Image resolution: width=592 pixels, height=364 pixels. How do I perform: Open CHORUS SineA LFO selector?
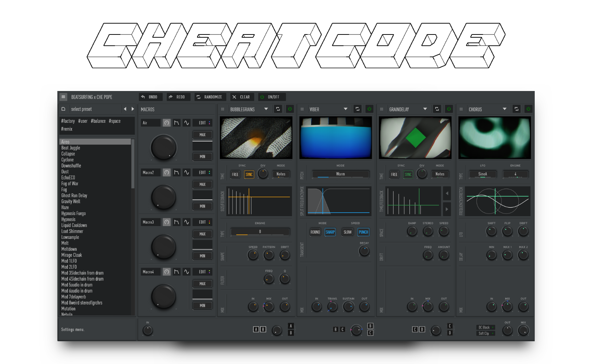point(483,174)
